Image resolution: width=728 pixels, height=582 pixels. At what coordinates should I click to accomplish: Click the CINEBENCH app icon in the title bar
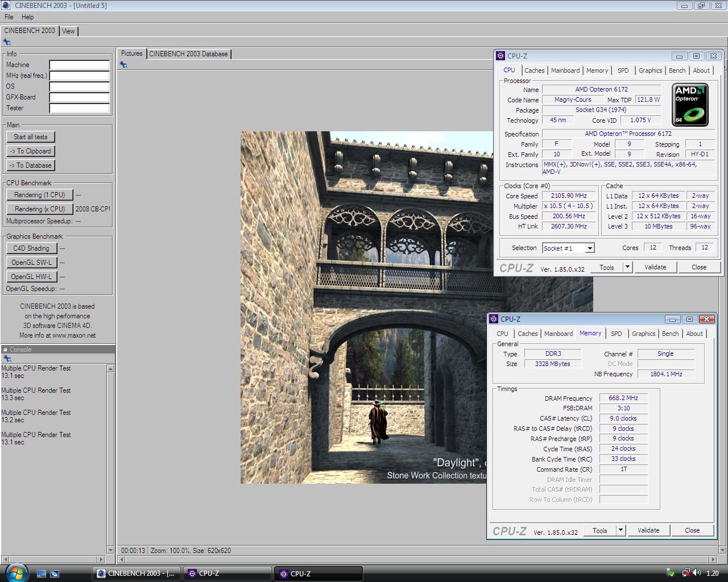(7, 6)
